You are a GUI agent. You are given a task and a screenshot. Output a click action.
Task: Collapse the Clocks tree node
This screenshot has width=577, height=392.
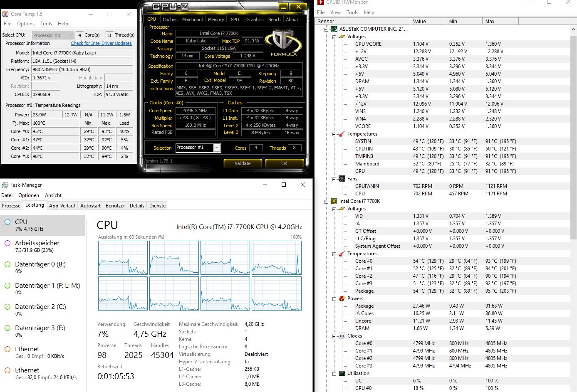(334, 336)
